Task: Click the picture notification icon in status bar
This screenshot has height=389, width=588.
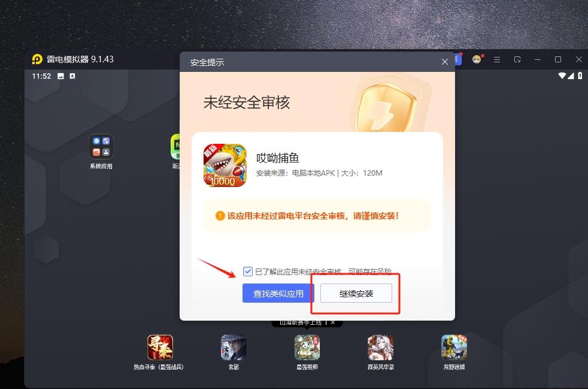Action: (x=60, y=76)
